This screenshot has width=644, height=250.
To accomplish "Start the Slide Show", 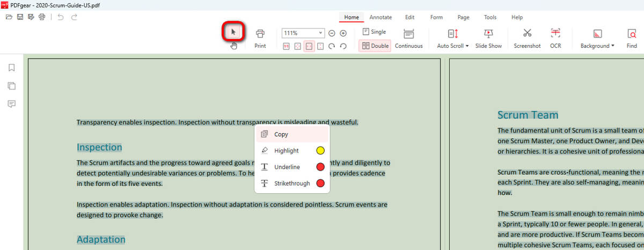I will click(488, 39).
